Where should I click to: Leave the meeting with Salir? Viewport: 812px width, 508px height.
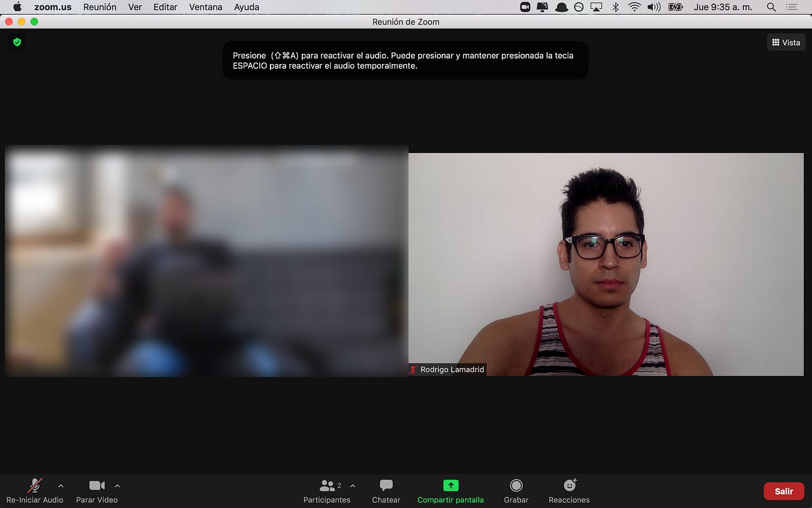(x=784, y=491)
